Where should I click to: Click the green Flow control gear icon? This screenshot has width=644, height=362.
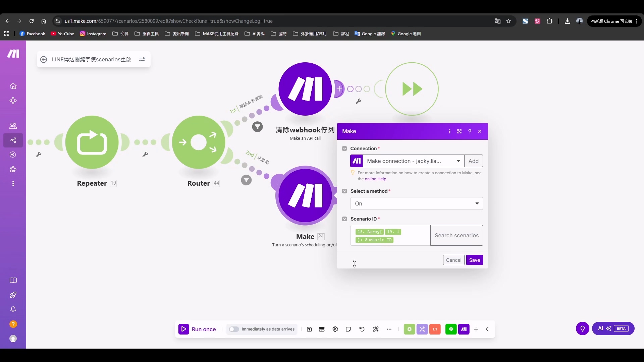[409, 329]
